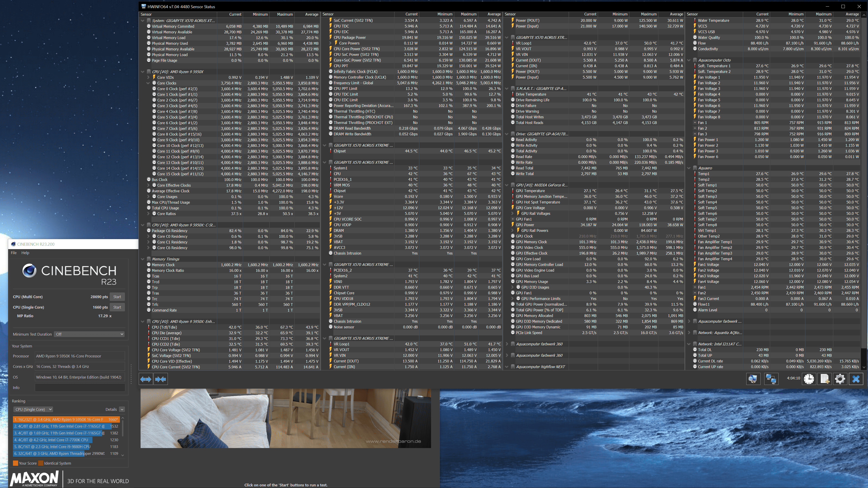Open the File menu in Cinebench
868x488 pixels.
point(13,253)
